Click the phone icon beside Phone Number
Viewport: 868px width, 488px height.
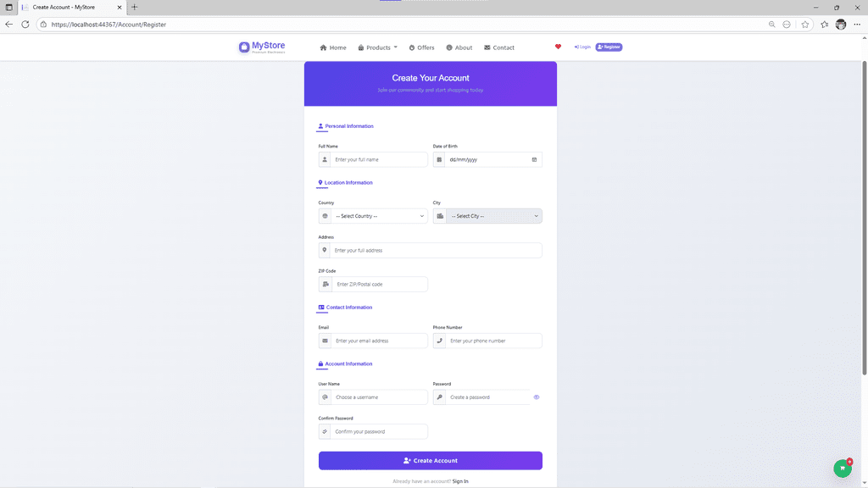pyautogui.click(x=440, y=341)
